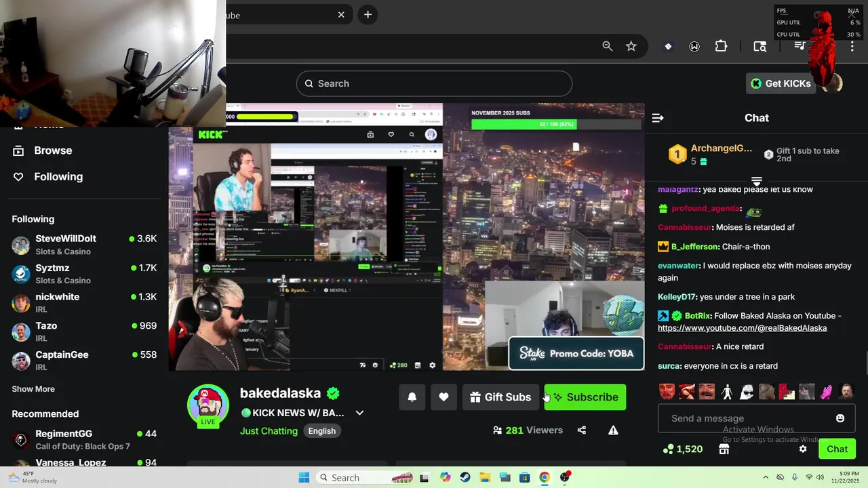Screen dimensions: 868x488
Task: Click the 1,520 channel points balance
Action: pyautogui.click(x=683, y=449)
